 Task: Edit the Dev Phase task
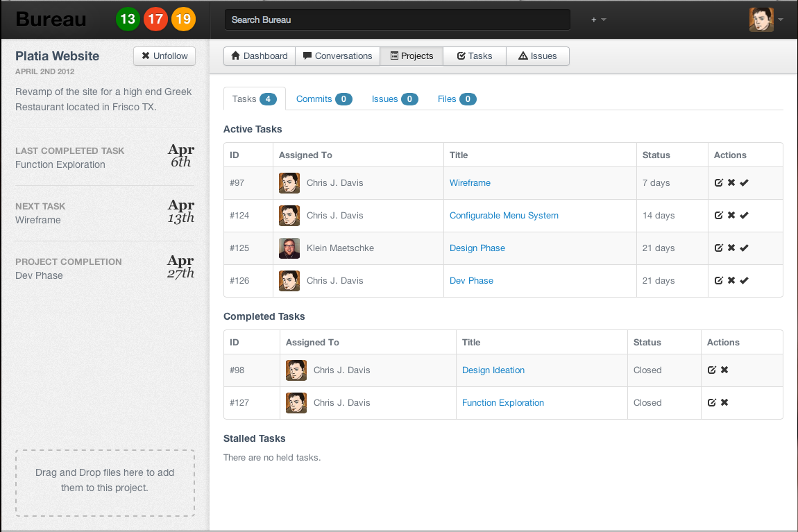pos(719,280)
